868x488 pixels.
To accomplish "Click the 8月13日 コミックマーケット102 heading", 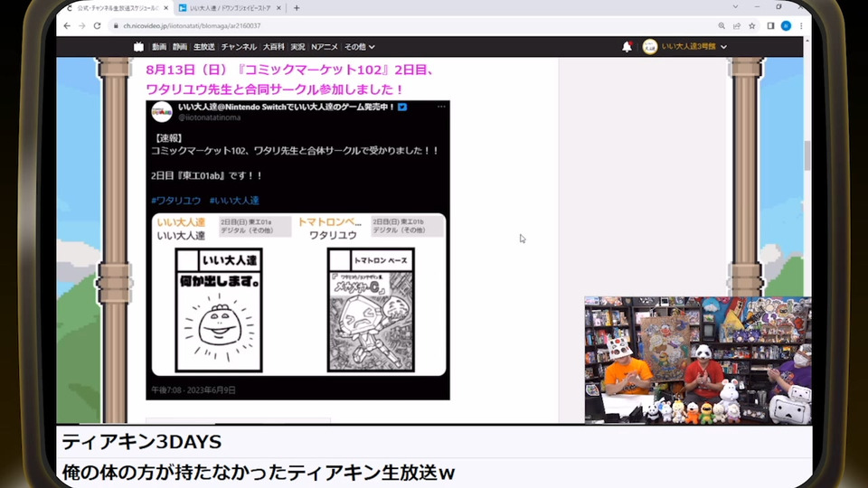I will click(290, 80).
